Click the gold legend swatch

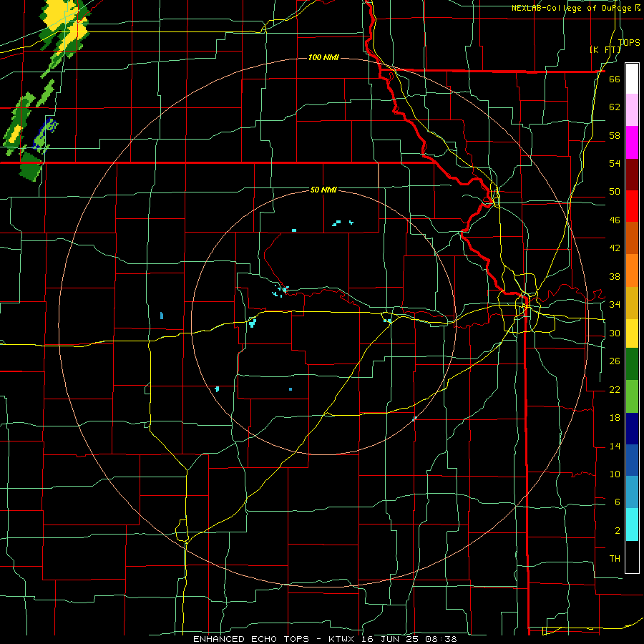(632, 303)
